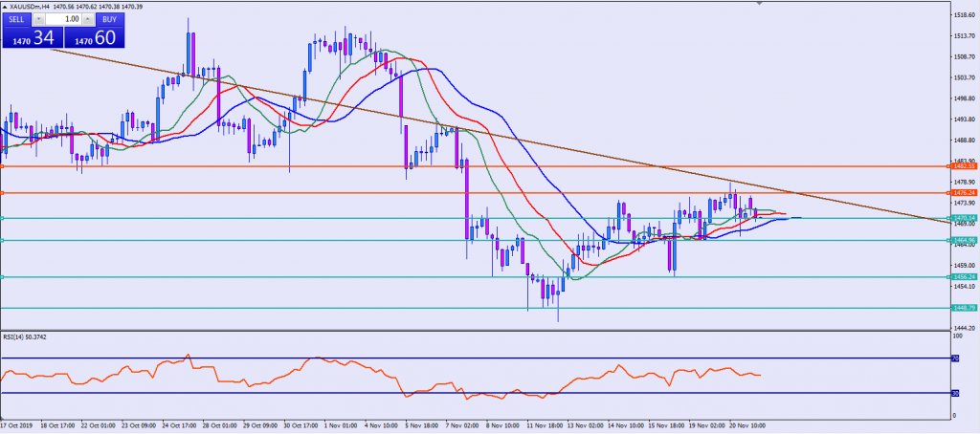Select the 1464.96 teal price label
The height and width of the screenshot is (434, 980).
pyautogui.click(x=963, y=240)
